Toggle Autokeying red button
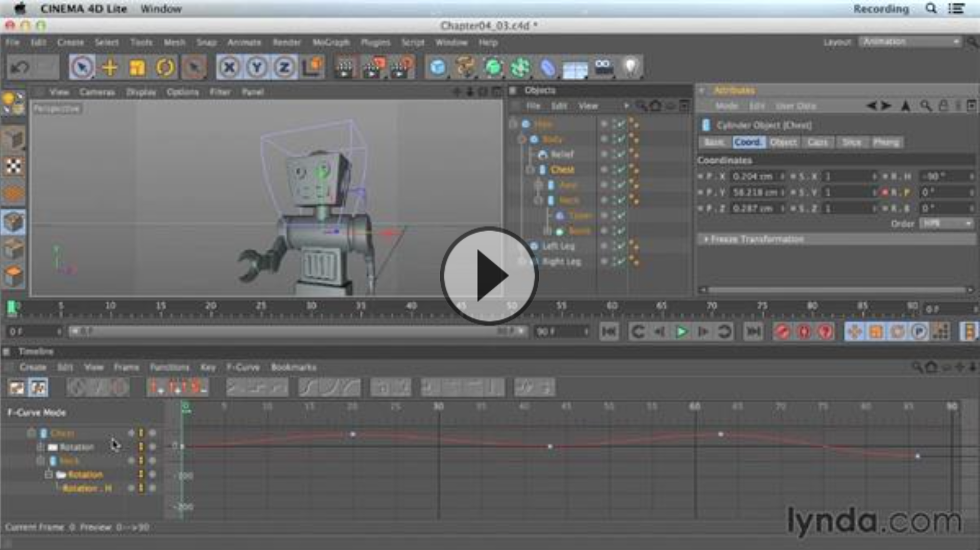980x550 pixels. pyautogui.click(x=804, y=331)
